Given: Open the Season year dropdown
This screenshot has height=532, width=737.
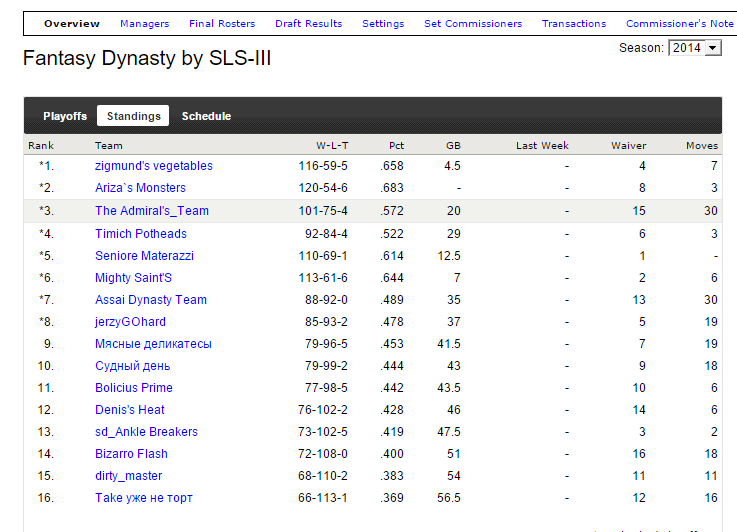Looking at the screenshot, I should pyautogui.click(x=694, y=48).
